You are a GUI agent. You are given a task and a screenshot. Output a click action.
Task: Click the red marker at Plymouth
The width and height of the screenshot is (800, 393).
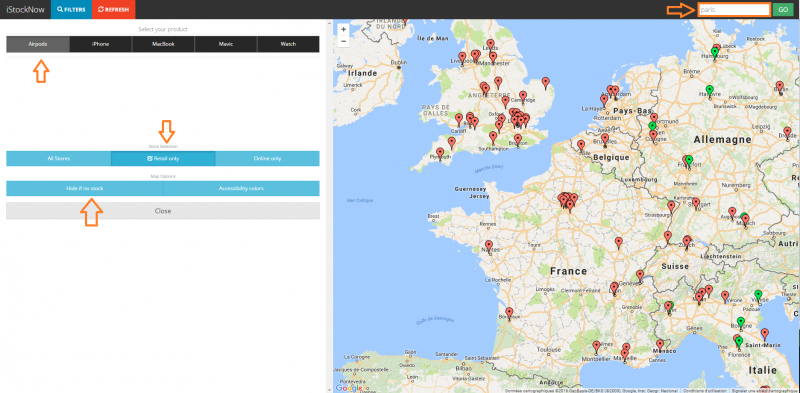point(440,153)
